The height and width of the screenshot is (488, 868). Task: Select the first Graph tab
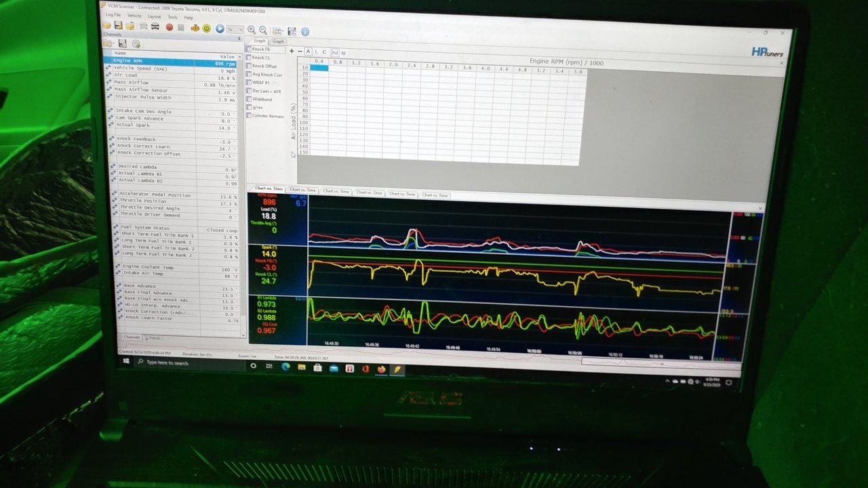pos(260,41)
